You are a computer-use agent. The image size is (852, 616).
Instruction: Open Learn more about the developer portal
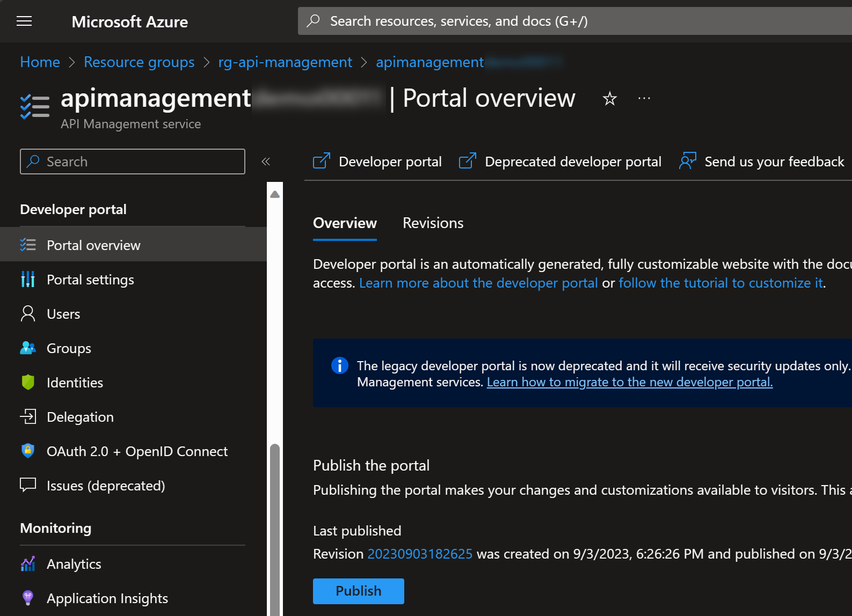tap(478, 283)
